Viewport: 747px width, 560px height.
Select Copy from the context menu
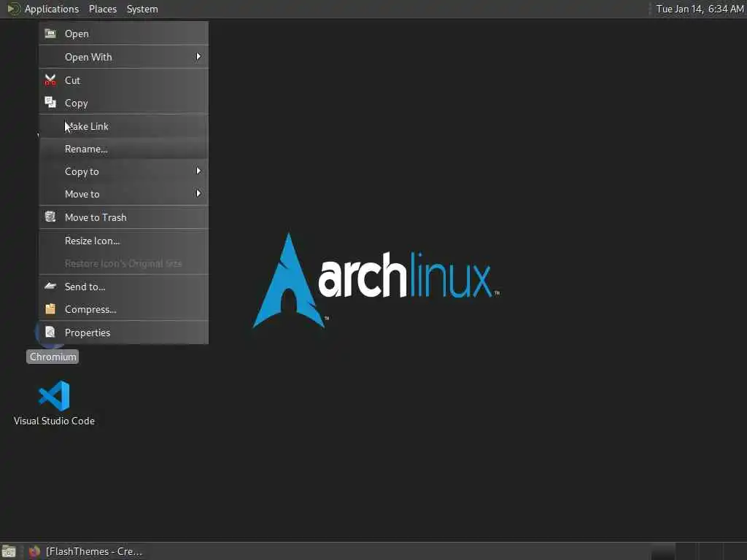pyautogui.click(x=123, y=103)
